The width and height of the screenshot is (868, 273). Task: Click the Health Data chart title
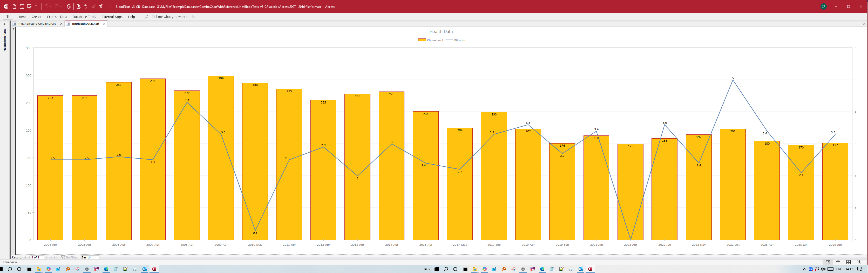(x=441, y=31)
